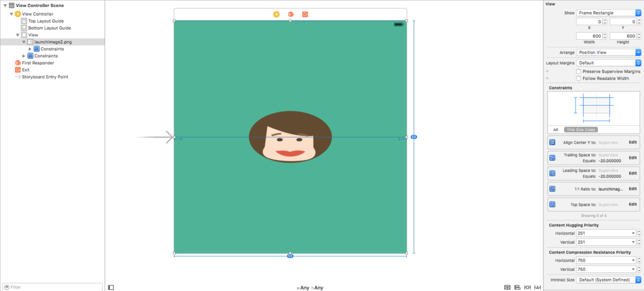This screenshot has height=291, width=644.
Task: Click the launchimage2.png image view icon
Action: 30,42
